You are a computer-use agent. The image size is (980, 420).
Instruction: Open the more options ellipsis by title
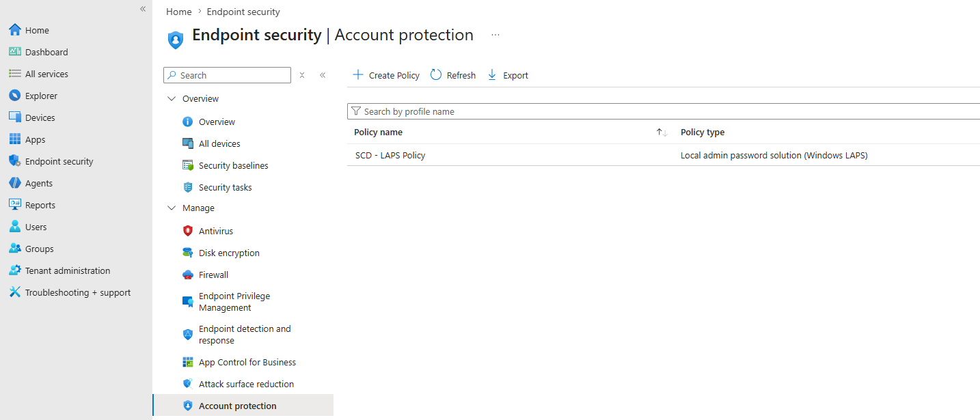(495, 35)
